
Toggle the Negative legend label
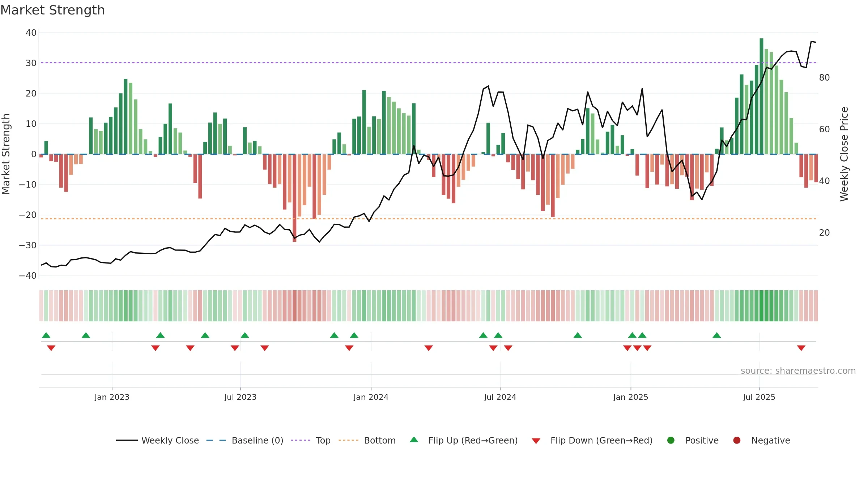tap(771, 441)
